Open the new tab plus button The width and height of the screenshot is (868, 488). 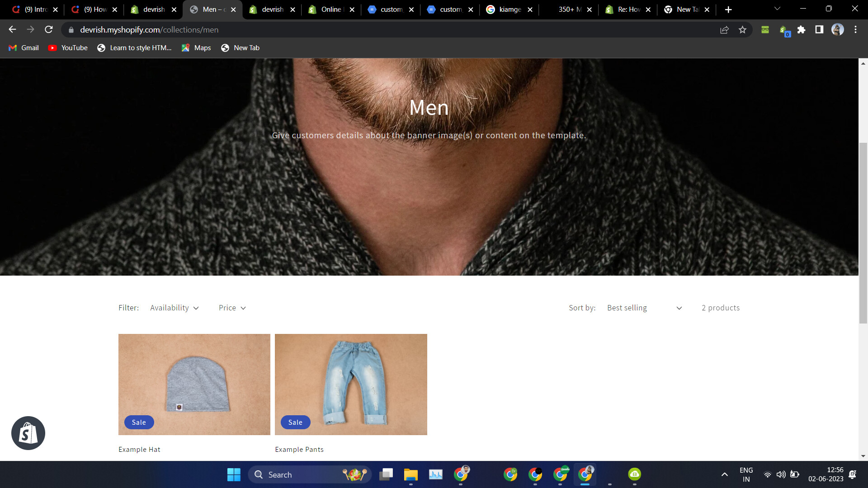[728, 9]
